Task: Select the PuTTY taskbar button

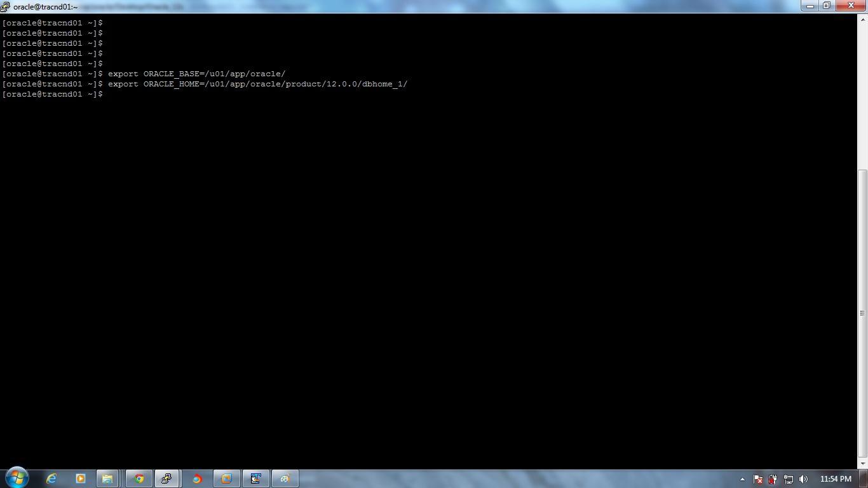Action: (167, 478)
